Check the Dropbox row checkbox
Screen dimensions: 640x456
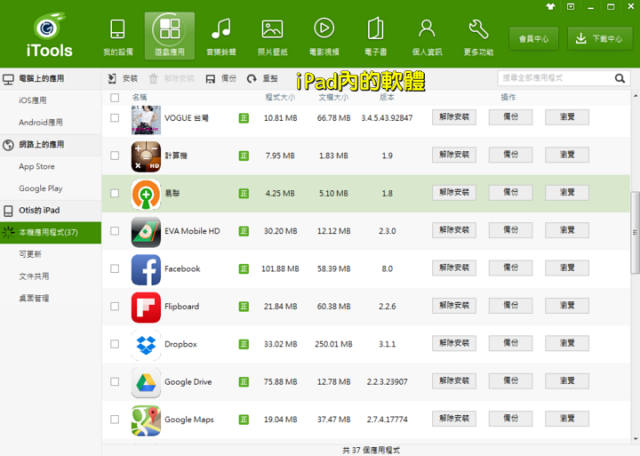pos(115,344)
